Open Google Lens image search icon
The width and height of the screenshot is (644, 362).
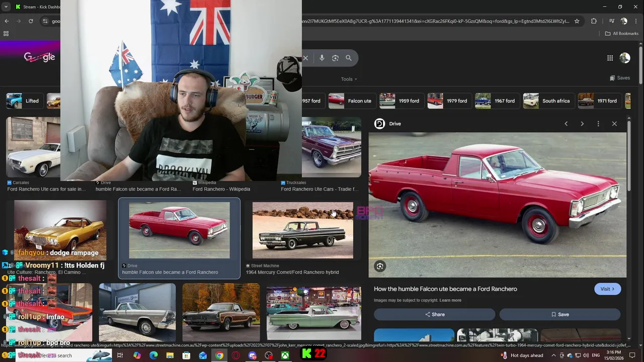pos(336,58)
